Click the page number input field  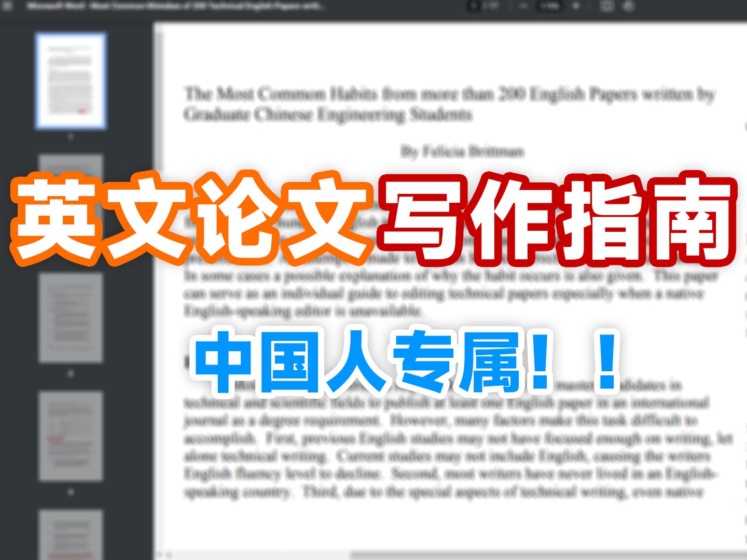474,6
